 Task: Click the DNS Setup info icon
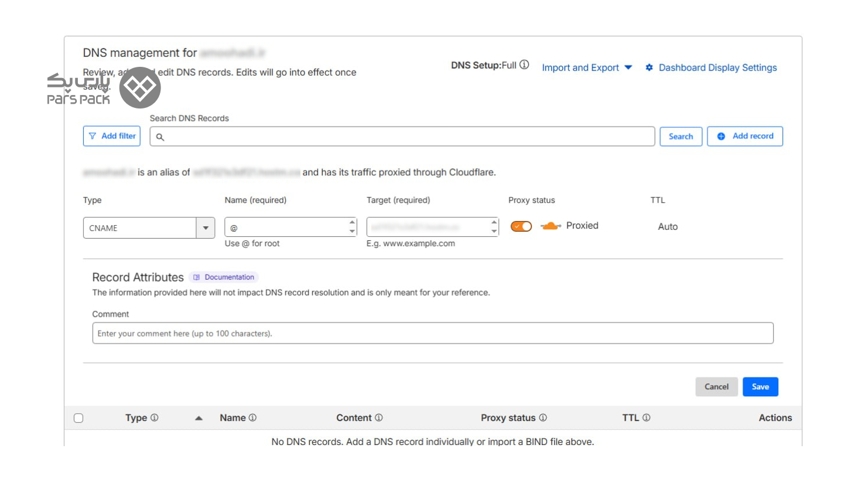pos(524,65)
